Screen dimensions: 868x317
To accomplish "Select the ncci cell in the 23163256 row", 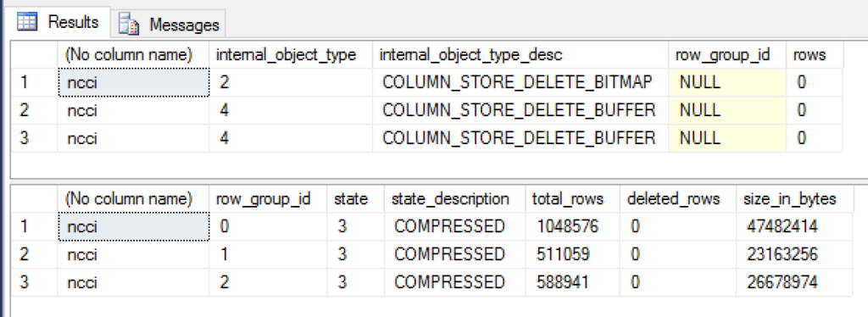I will coord(133,254).
